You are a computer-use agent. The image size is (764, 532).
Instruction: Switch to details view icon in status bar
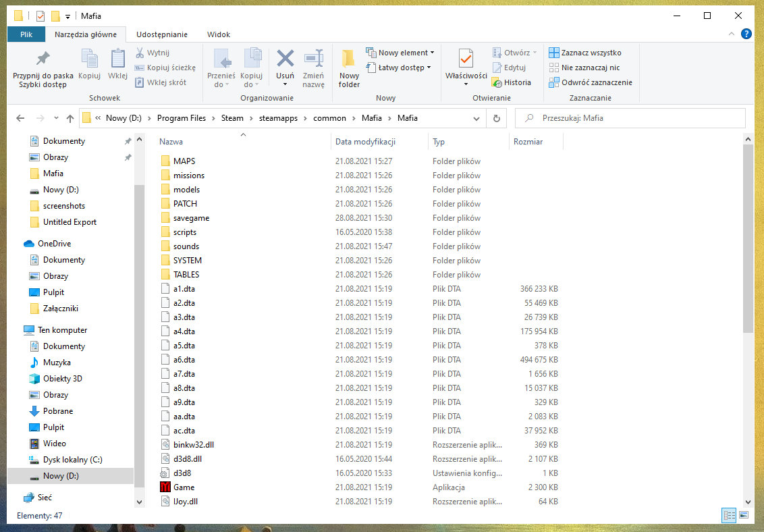coord(729,515)
